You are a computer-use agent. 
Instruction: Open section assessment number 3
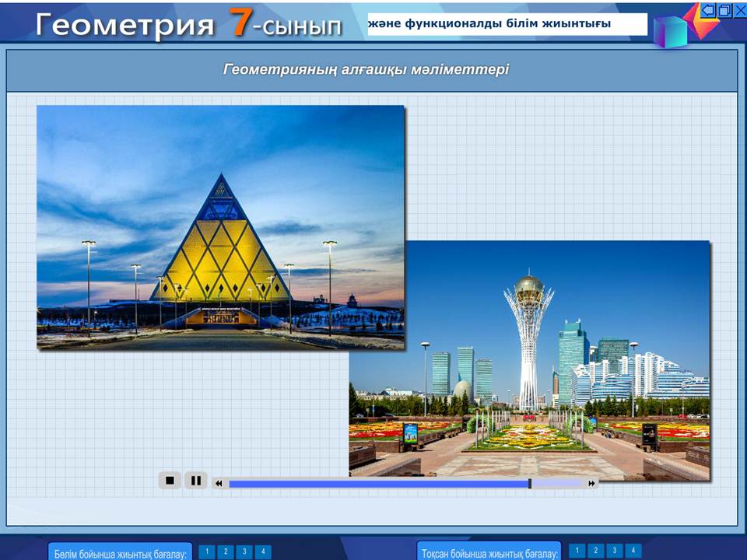(x=244, y=551)
